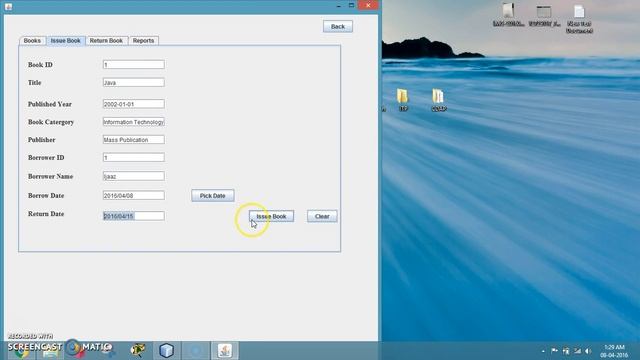Click the Clear button

coord(322,216)
